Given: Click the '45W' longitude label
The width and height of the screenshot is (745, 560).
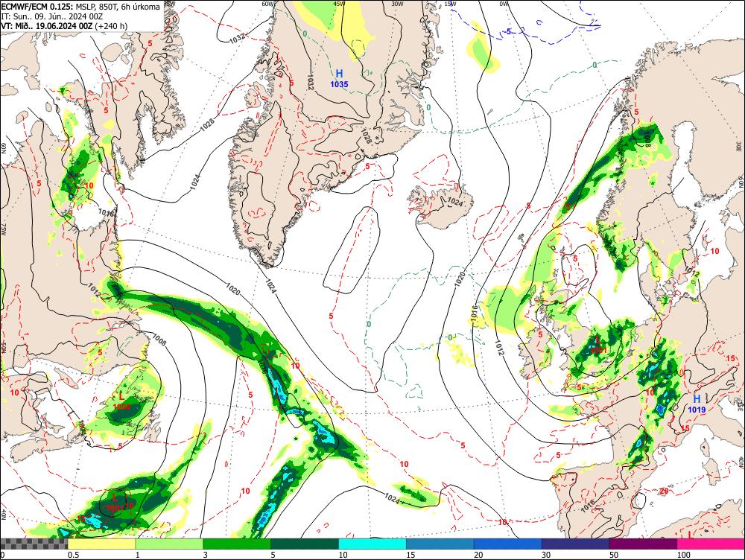Looking at the screenshot, I should (x=339, y=3).
